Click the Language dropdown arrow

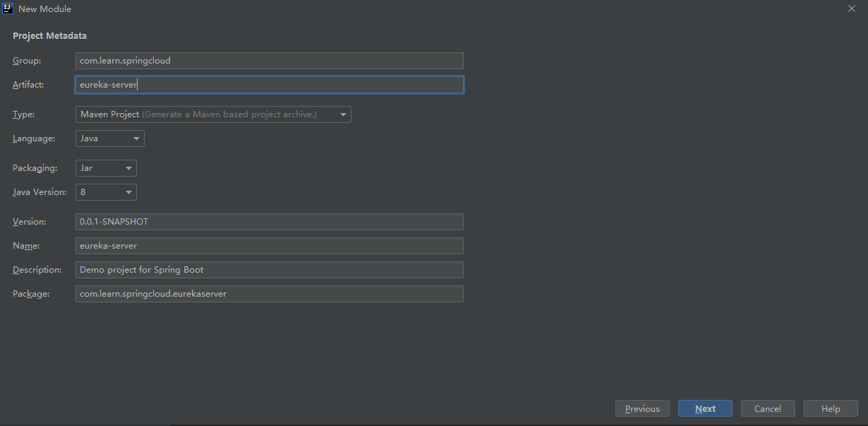pyautogui.click(x=136, y=138)
